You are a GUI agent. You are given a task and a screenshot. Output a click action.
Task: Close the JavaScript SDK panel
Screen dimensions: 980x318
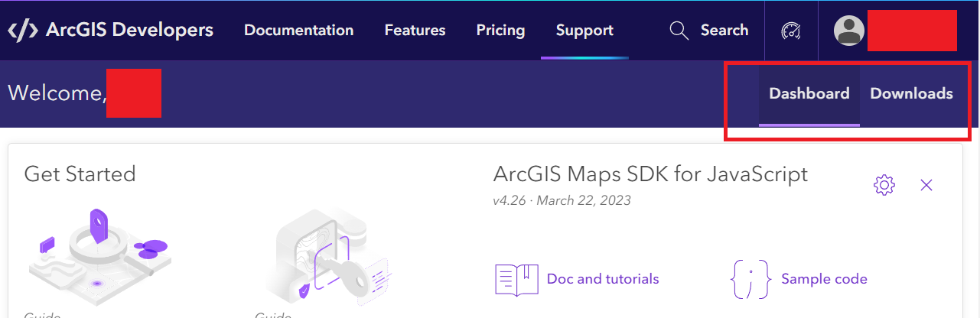926,184
